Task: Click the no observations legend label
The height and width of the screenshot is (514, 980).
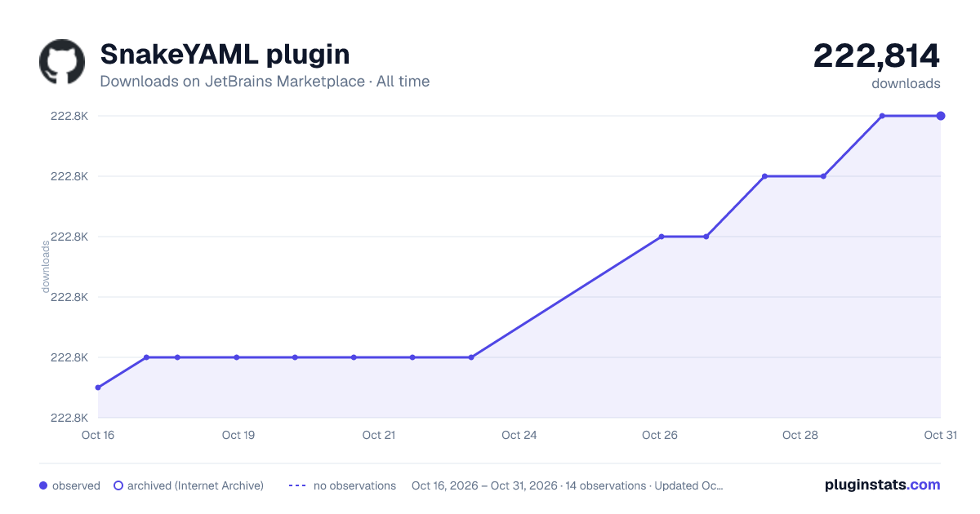Action: (x=354, y=485)
